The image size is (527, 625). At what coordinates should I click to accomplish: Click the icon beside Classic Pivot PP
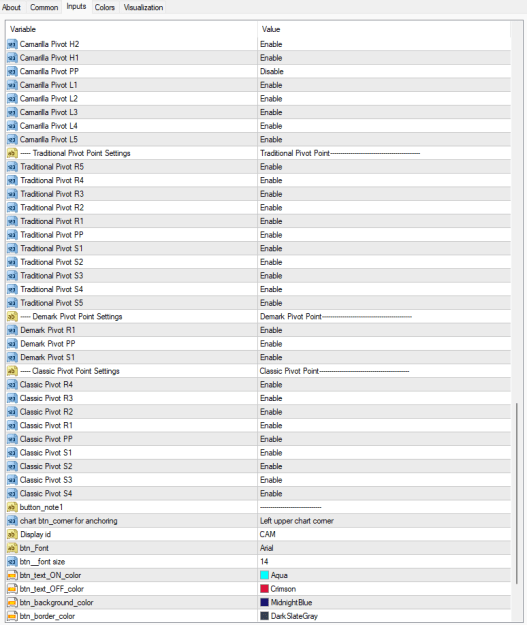click(x=12, y=439)
